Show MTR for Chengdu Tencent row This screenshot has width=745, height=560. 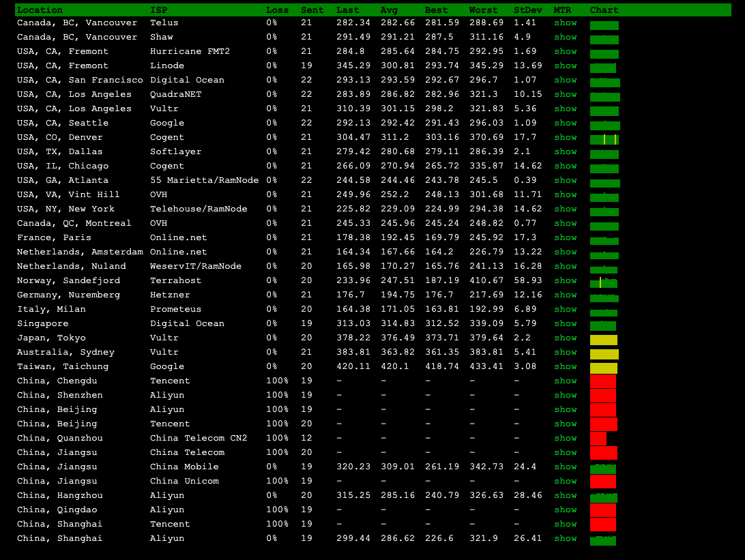click(566, 381)
